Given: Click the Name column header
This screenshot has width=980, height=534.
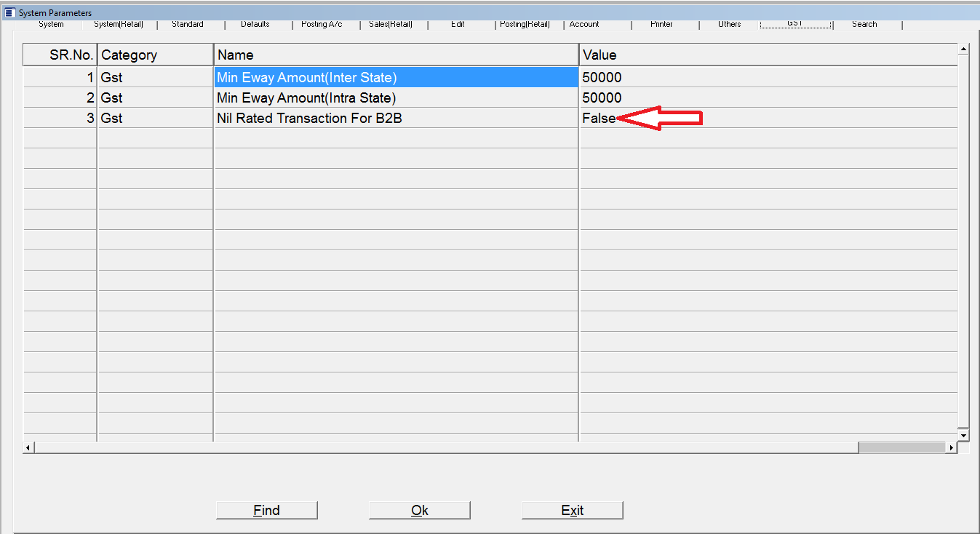Looking at the screenshot, I should (397, 55).
